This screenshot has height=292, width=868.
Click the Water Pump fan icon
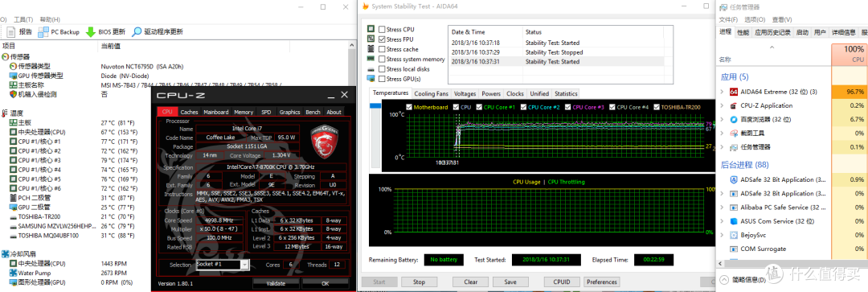14,273
